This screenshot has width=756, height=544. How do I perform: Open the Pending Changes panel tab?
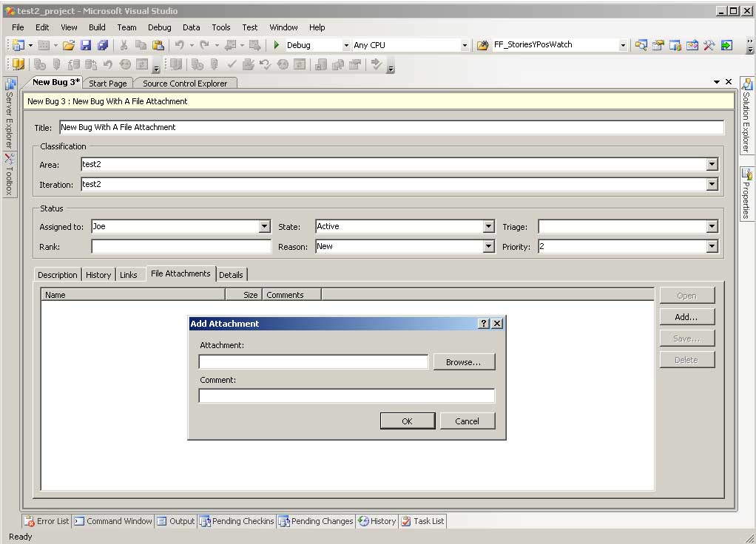(x=317, y=521)
